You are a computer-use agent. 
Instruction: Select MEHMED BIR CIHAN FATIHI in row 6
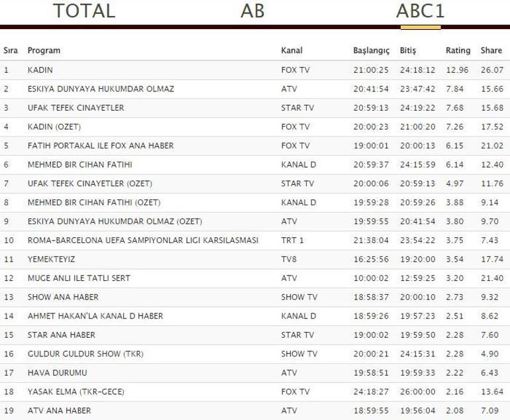80,164
